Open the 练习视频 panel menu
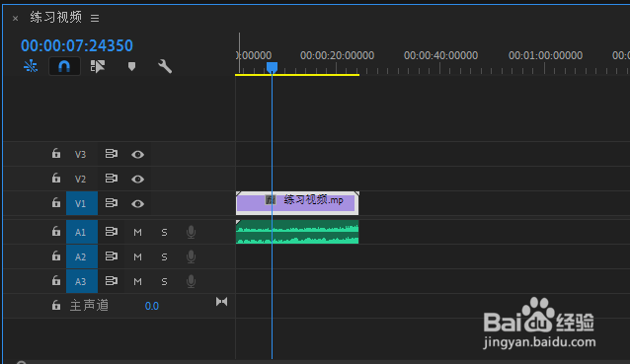630x364 pixels. [95, 18]
